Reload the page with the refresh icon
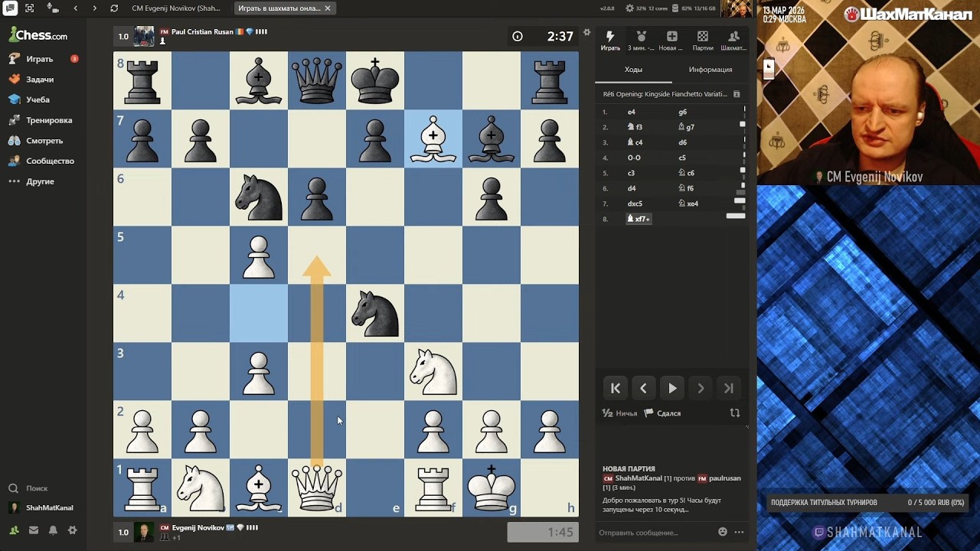 pyautogui.click(x=114, y=8)
